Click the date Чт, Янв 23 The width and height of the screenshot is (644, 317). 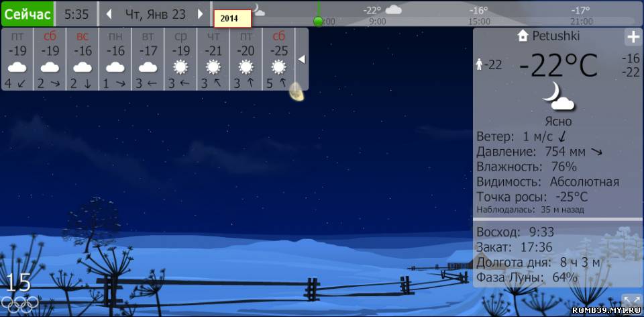(155, 13)
